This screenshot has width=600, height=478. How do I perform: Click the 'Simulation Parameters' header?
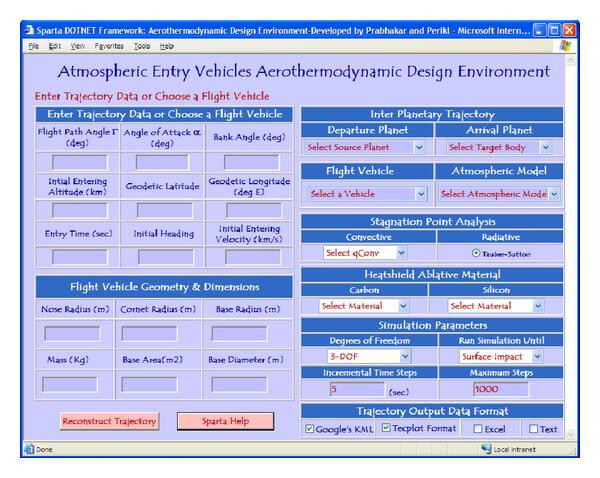click(432, 325)
